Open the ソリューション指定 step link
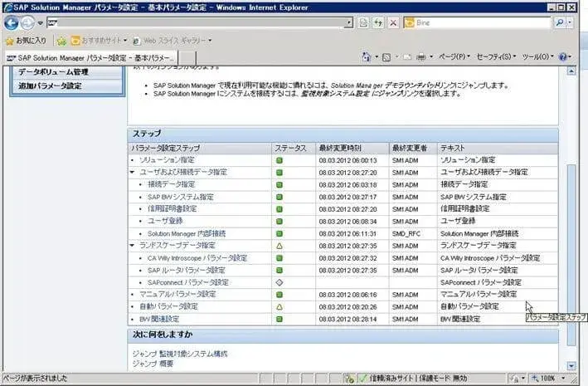Screen dimensions: 588x386 pyautogui.click(x=167, y=160)
